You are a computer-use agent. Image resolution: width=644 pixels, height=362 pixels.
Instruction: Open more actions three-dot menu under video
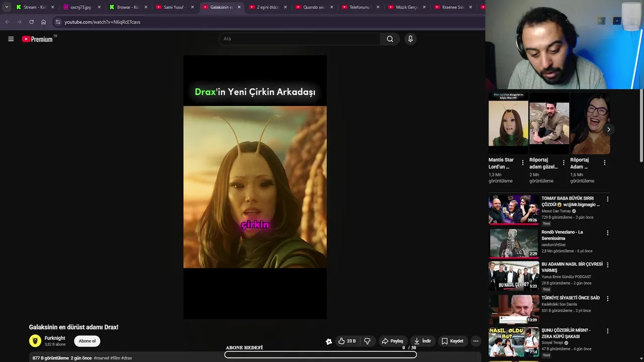pyautogui.click(x=475, y=341)
